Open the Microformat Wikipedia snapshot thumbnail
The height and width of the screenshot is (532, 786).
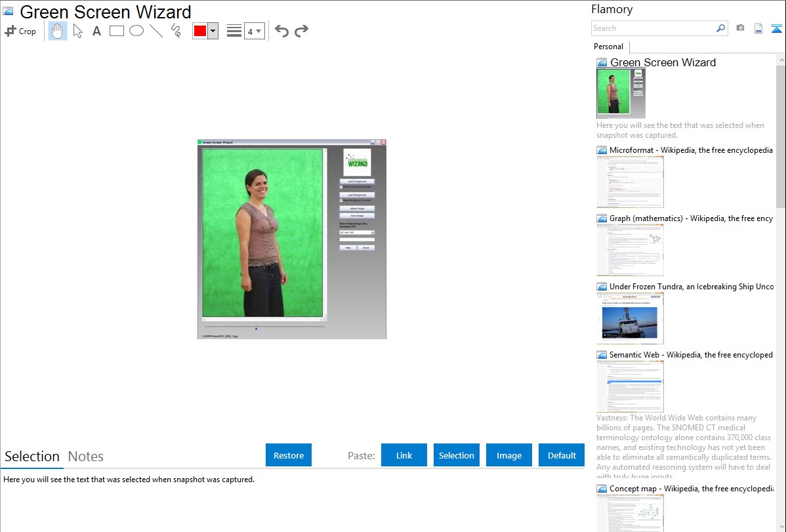click(630, 182)
